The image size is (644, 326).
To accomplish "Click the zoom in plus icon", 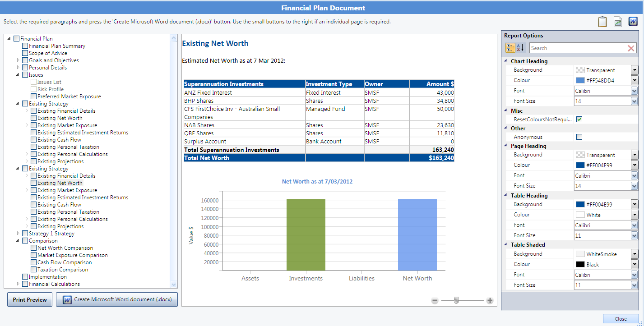I will 490,301.
